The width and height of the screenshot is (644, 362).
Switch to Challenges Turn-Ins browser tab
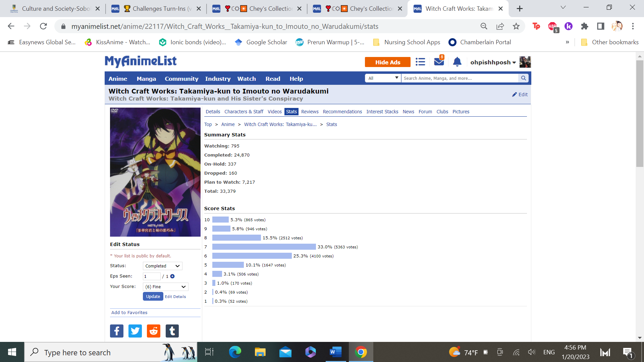coord(156,9)
